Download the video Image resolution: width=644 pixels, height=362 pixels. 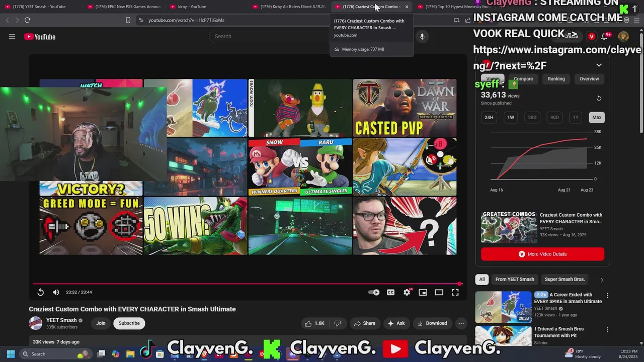pyautogui.click(x=432, y=323)
